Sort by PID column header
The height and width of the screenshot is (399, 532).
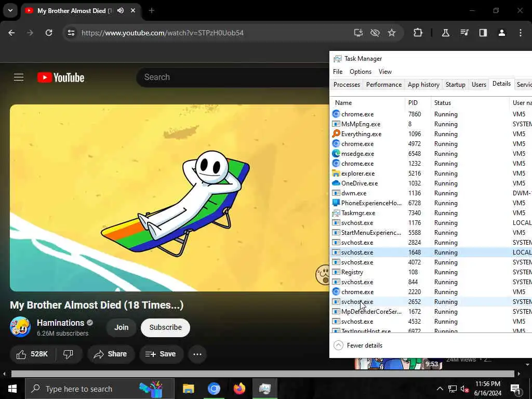click(x=418, y=103)
